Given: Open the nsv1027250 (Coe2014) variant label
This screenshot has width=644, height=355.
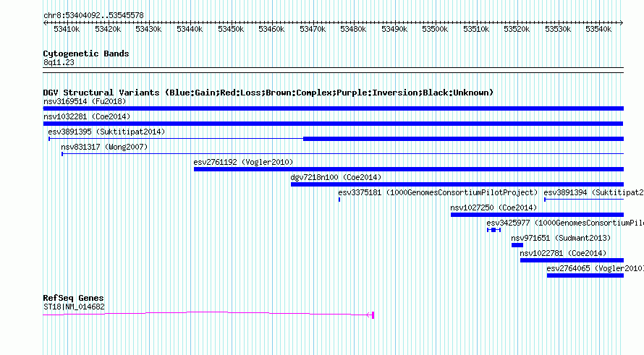Looking at the screenshot, I should click(493, 208).
